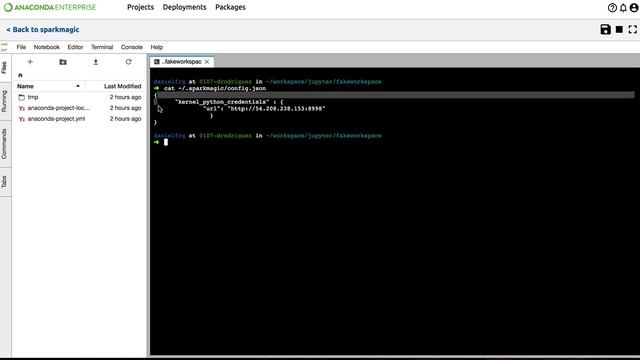The height and width of the screenshot is (360, 640).
Task: Close the fakeworkspace terminal tab
Action: click(x=207, y=62)
